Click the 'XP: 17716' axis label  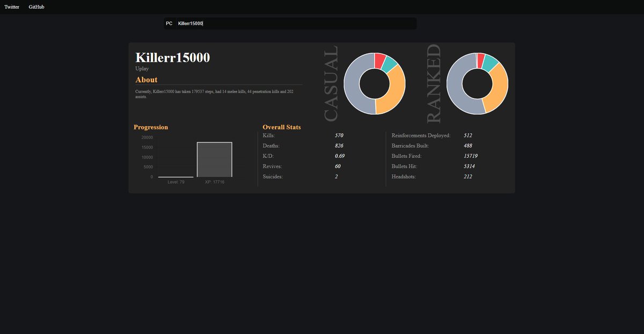pos(215,183)
